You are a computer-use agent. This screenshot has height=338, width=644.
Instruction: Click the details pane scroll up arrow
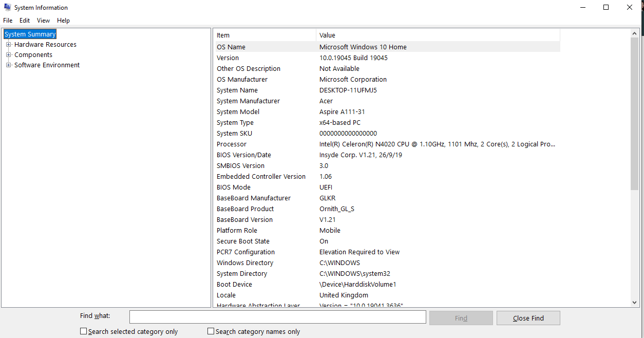tap(635, 33)
